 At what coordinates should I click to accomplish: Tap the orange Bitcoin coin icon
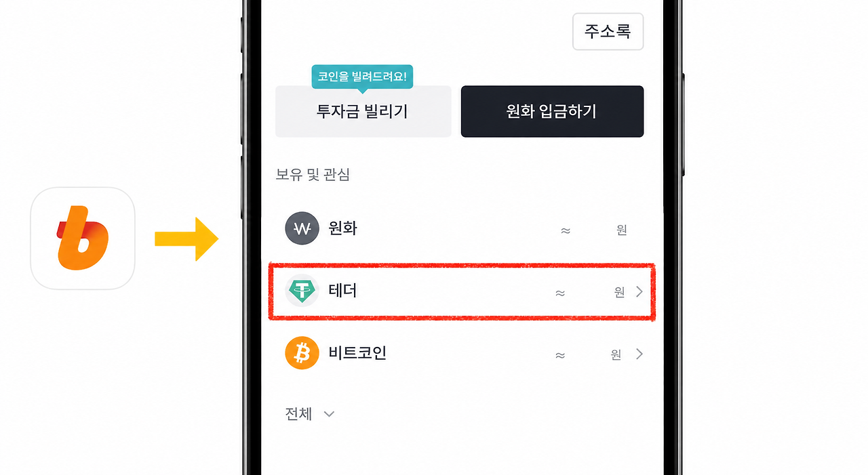click(302, 353)
